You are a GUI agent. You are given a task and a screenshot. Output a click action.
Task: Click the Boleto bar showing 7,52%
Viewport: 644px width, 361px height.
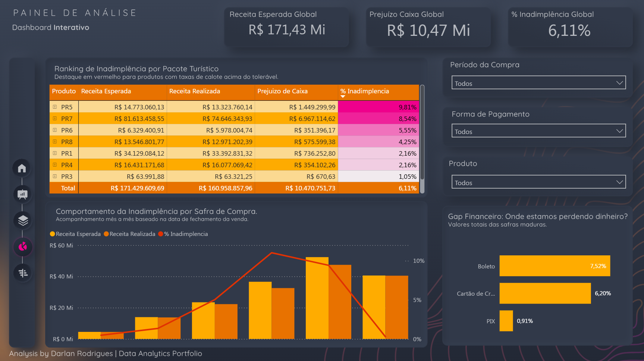tap(554, 266)
